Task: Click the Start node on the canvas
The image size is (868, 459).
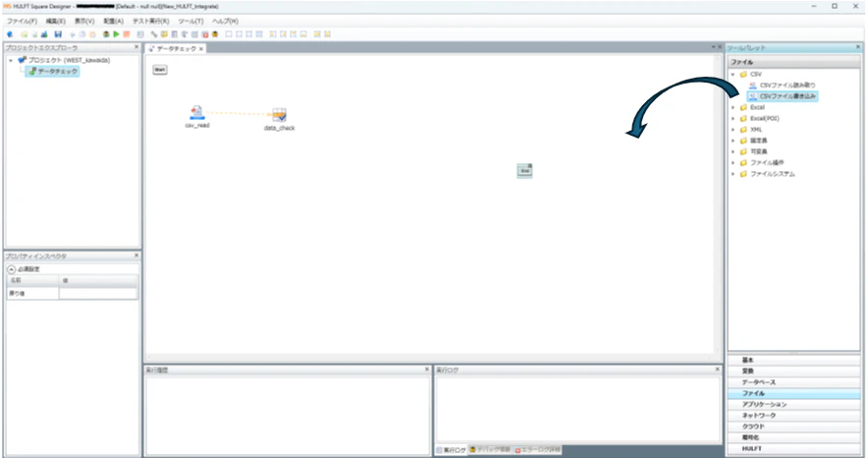Action: [x=160, y=70]
